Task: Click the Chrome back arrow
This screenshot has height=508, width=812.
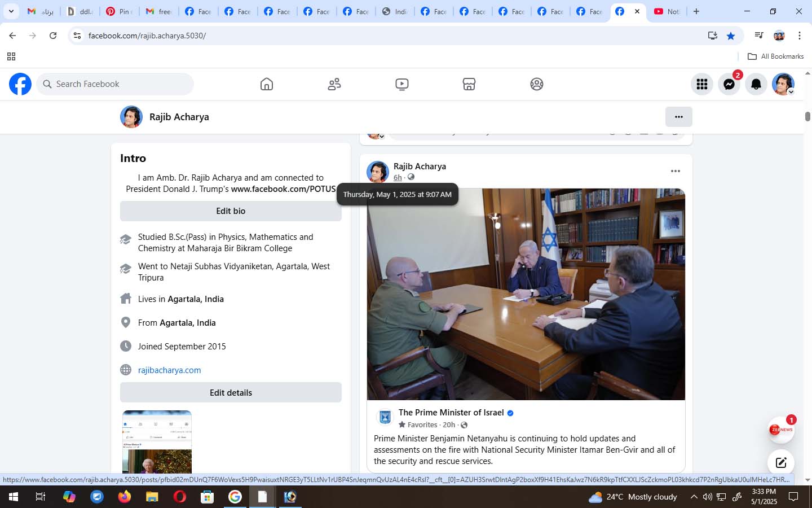Action: (12, 36)
